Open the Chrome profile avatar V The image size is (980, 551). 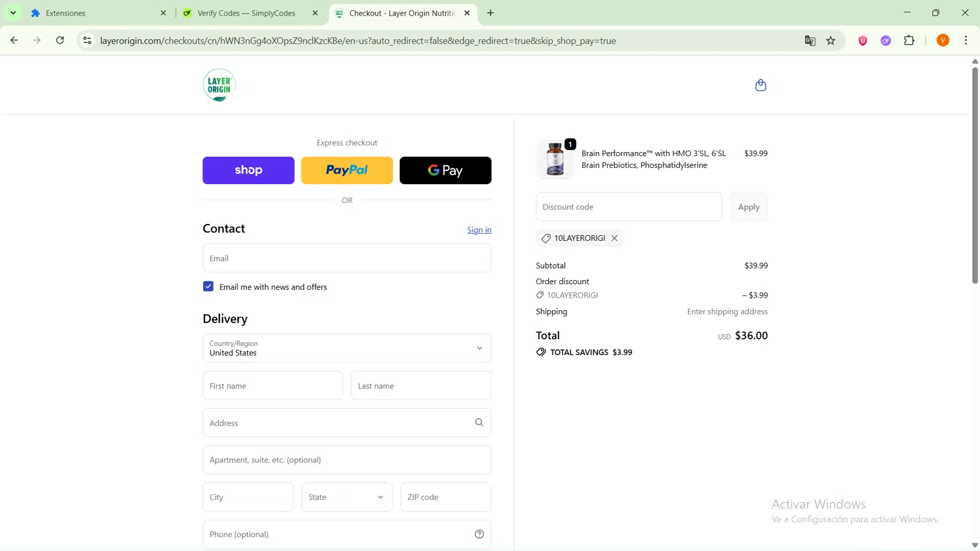[x=943, y=40]
